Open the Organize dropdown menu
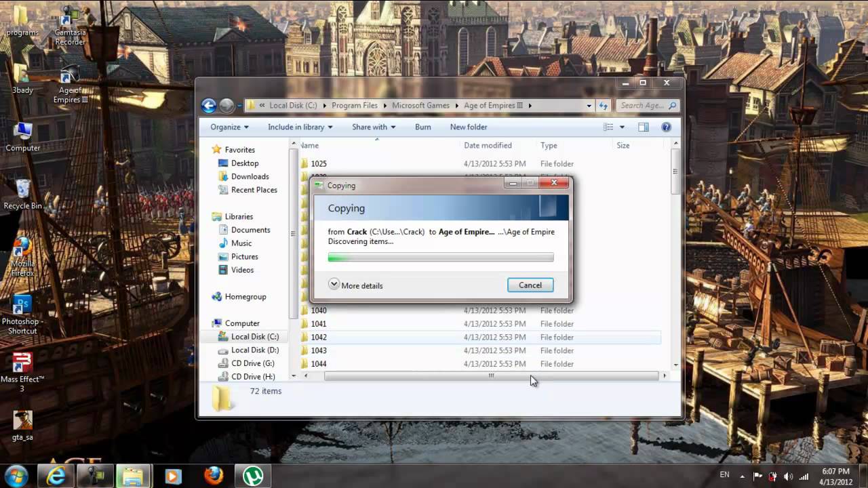Image resolution: width=868 pixels, height=488 pixels. pyautogui.click(x=229, y=127)
